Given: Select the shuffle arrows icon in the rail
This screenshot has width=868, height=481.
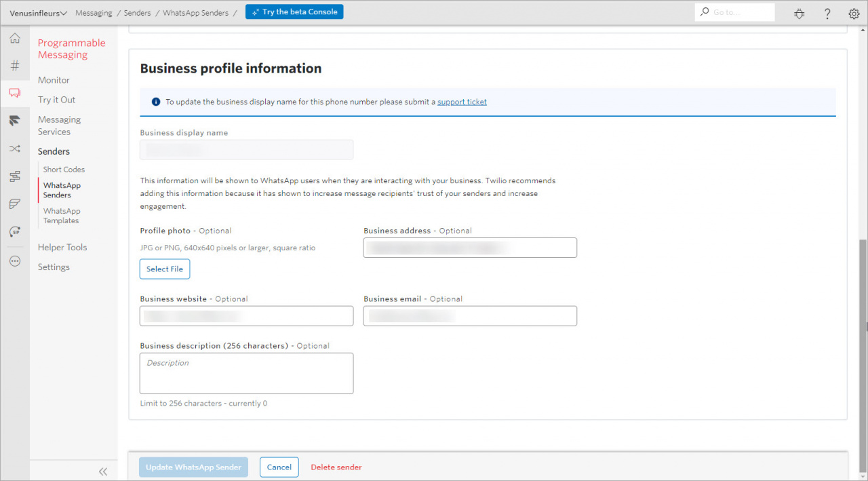Looking at the screenshot, I should (x=14, y=149).
